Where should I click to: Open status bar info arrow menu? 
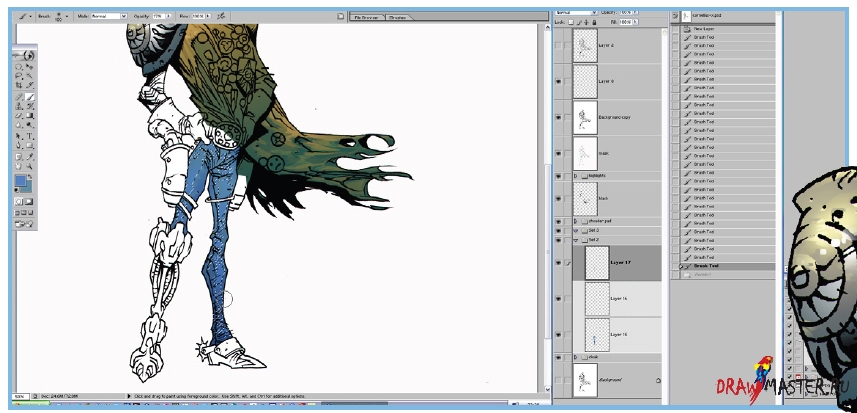[129, 396]
